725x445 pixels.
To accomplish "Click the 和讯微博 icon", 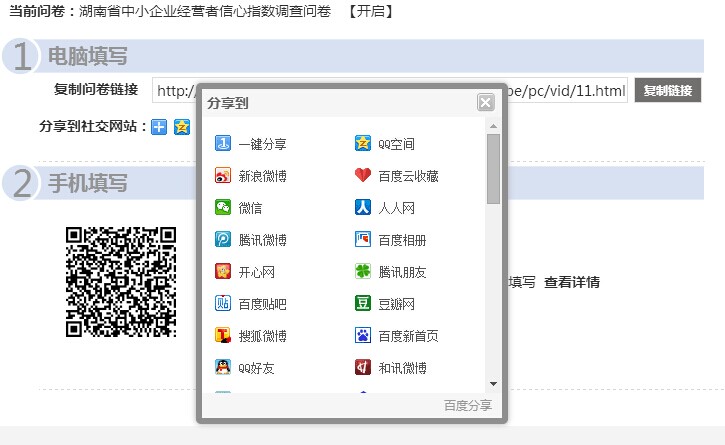I will (363, 367).
